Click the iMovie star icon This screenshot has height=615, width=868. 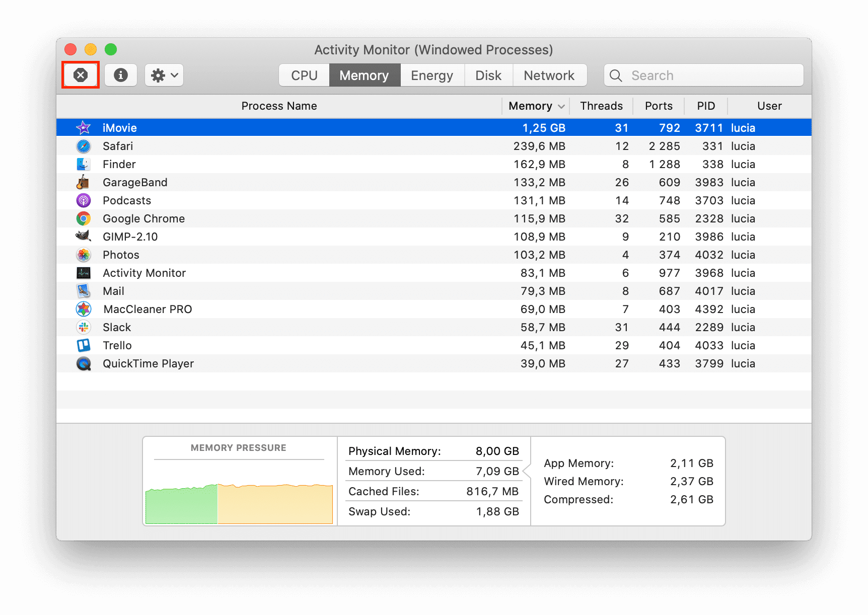pos(84,128)
